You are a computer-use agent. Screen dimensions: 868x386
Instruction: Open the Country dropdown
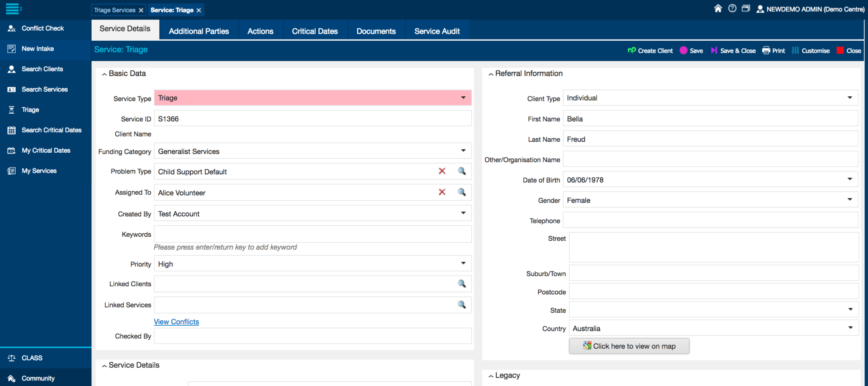[850, 327]
